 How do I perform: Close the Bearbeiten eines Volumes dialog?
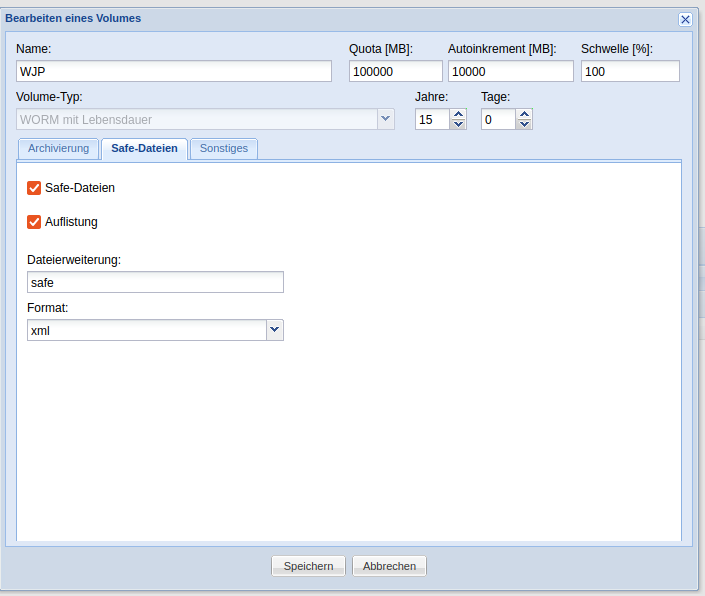click(x=685, y=19)
